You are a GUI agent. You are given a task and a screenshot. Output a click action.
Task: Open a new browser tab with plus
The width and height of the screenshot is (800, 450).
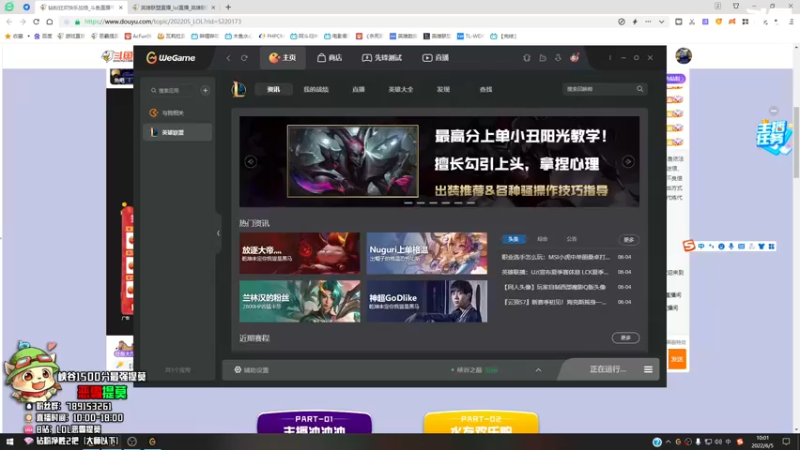coord(228,7)
